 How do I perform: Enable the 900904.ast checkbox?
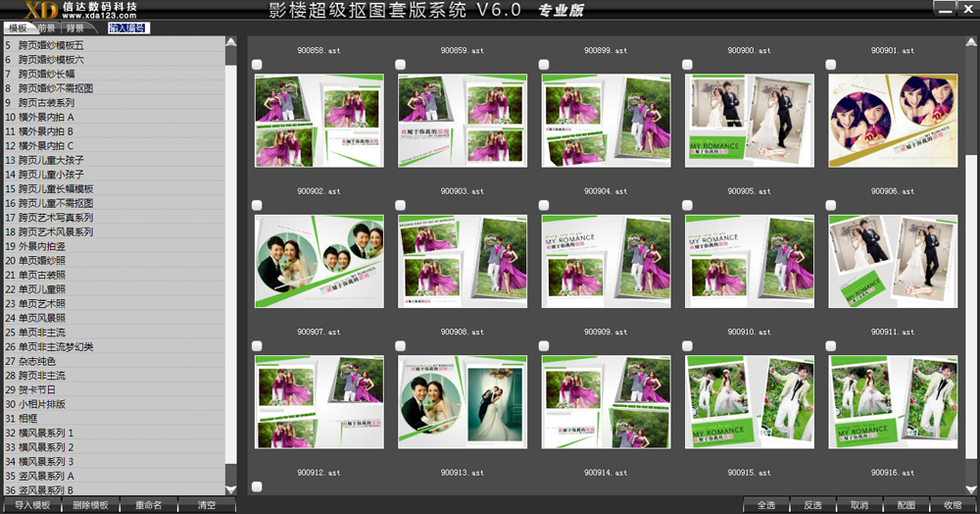[x=544, y=205]
